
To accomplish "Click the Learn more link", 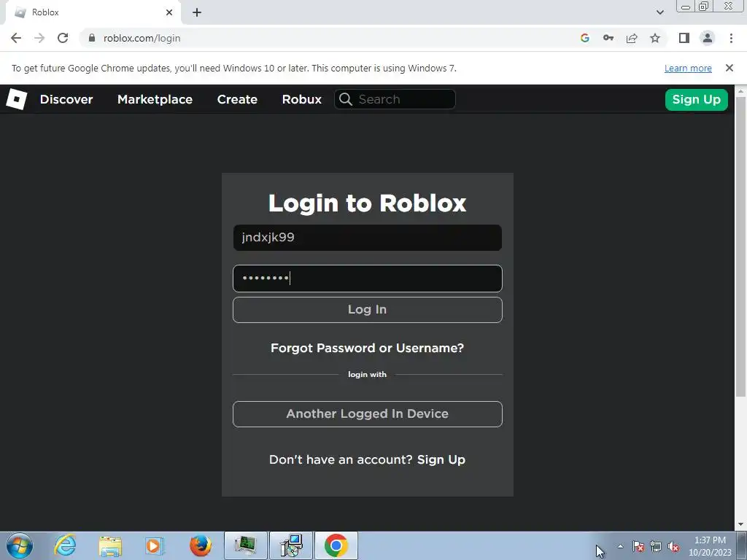I will [688, 68].
